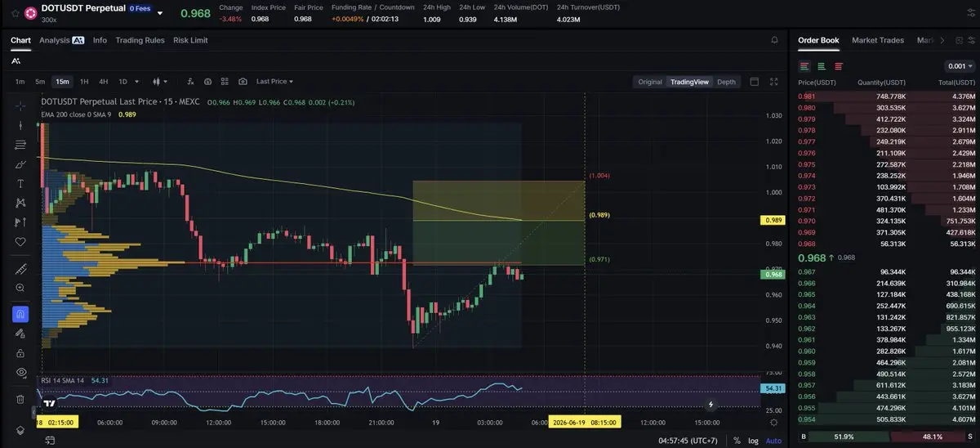Hide all drawings with eye icon
The width and height of the screenshot is (980, 448).
pyautogui.click(x=20, y=373)
